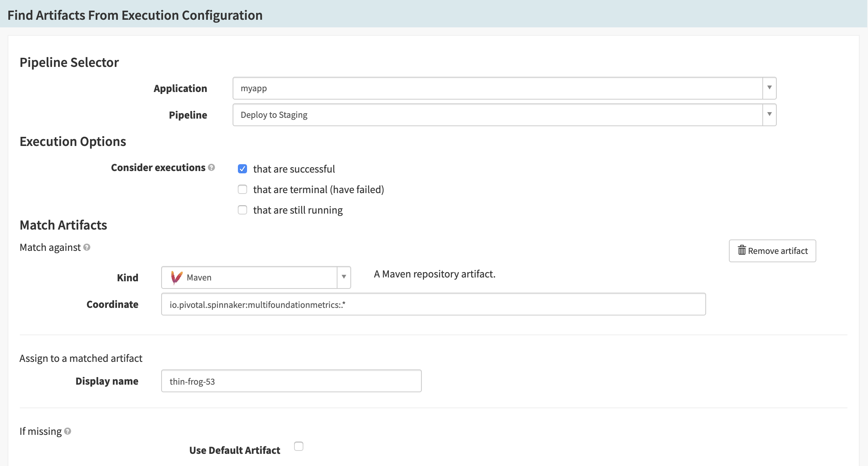Click help icon next to Consider executions
The image size is (868, 466).
(212, 168)
